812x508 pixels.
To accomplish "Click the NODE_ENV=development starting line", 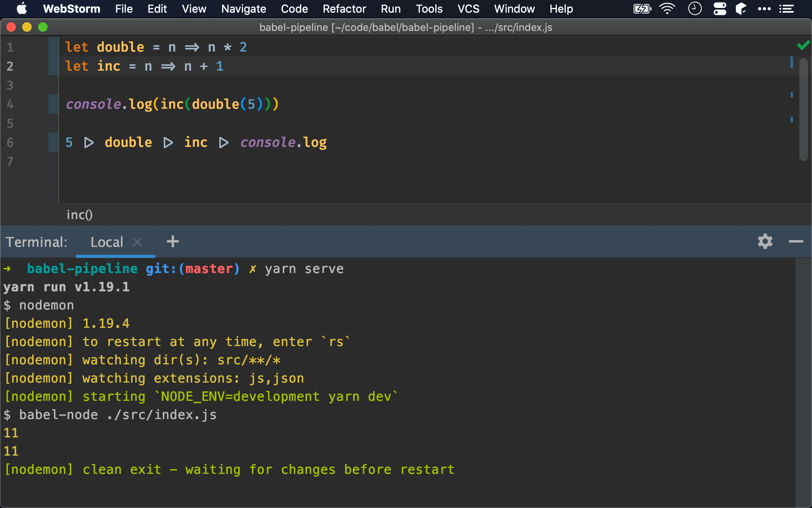I will pos(201,396).
